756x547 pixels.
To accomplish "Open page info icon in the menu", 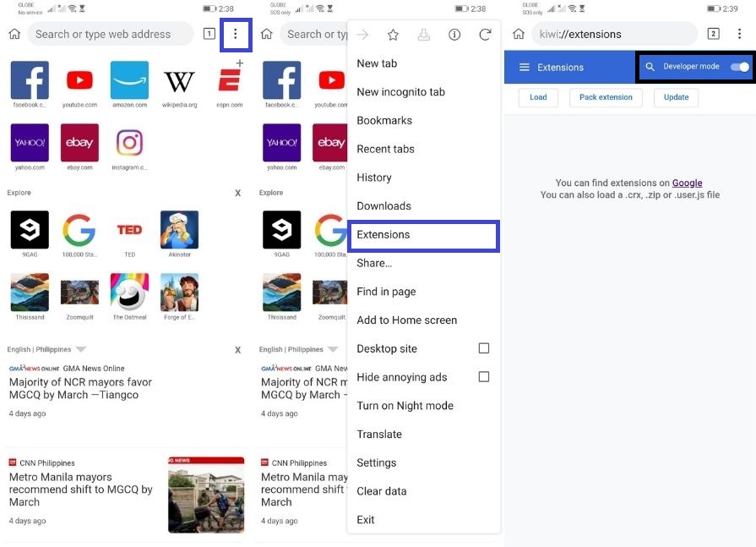I will 454,35.
